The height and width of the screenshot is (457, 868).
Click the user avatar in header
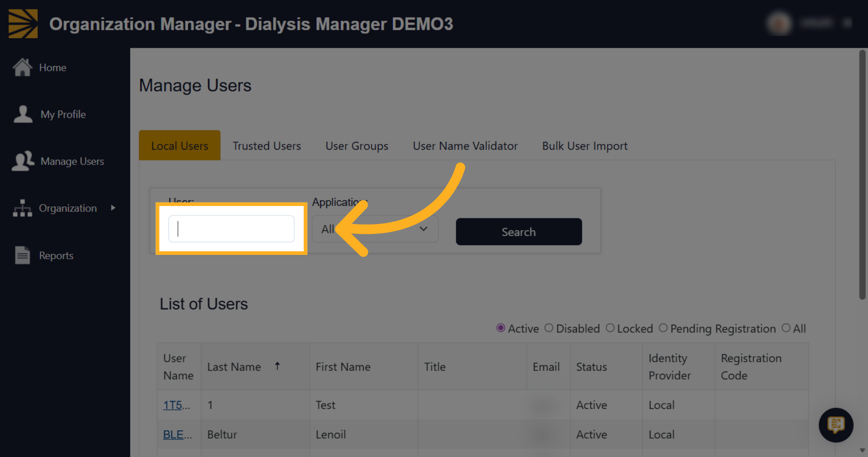[x=778, y=24]
